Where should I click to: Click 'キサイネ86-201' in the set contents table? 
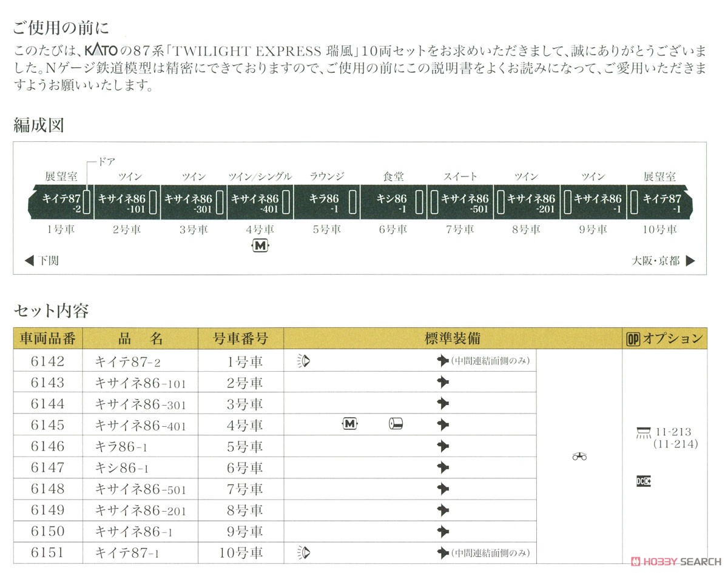pyautogui.click(x=141, y=511)
